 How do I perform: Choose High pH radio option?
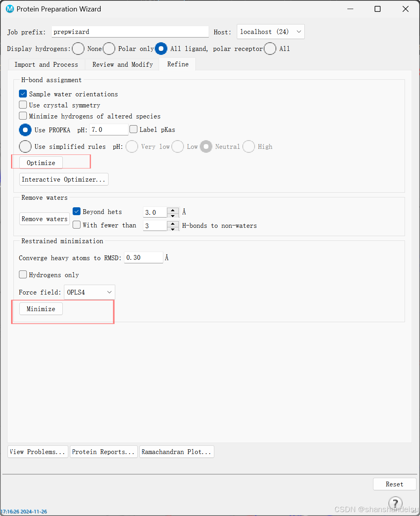point(249,146)
